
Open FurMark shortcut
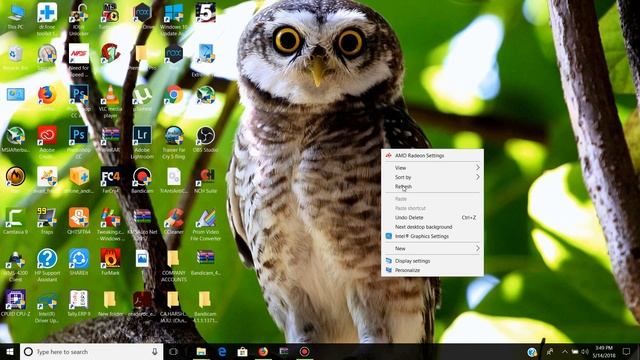point(111,262)
